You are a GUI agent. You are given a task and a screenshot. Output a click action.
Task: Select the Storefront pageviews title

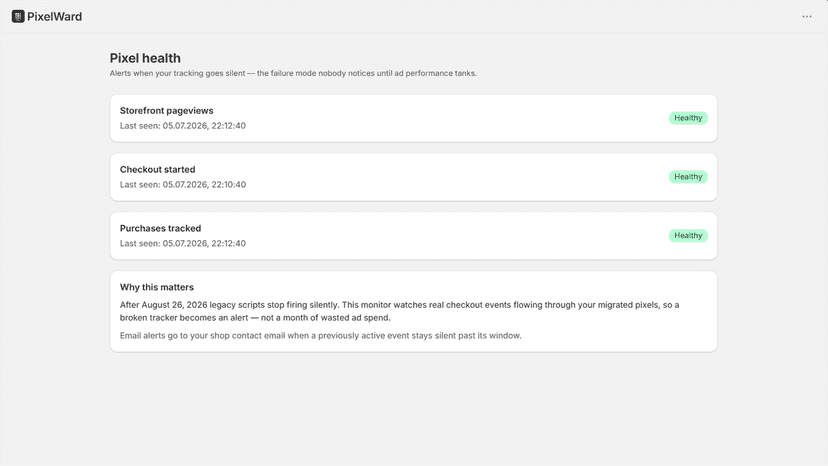pyautogui.click(x=166, y=110)
